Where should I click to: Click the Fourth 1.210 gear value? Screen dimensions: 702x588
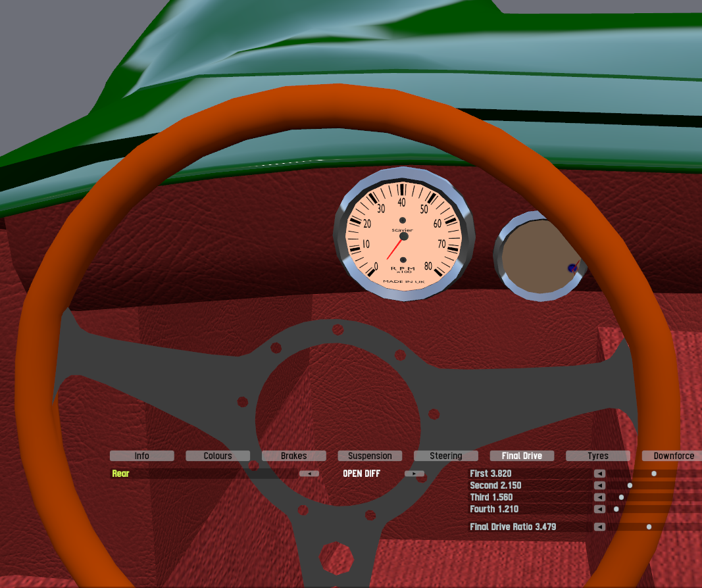494,509
